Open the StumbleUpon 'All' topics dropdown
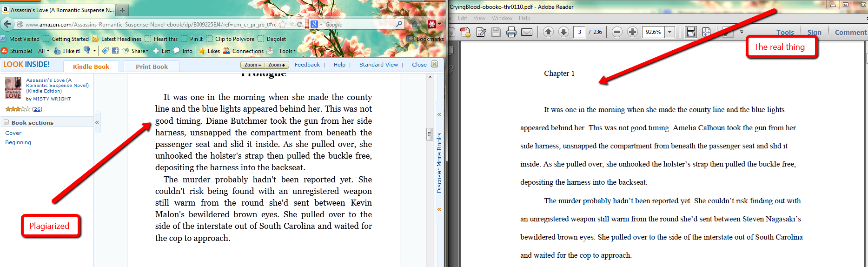The height and width of the screenshot is (267, 868). point(44,51)
